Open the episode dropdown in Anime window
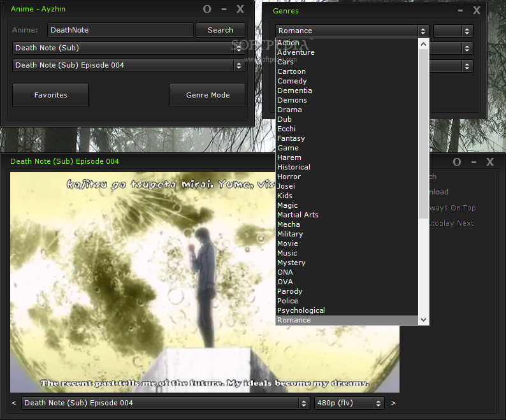 129,66
